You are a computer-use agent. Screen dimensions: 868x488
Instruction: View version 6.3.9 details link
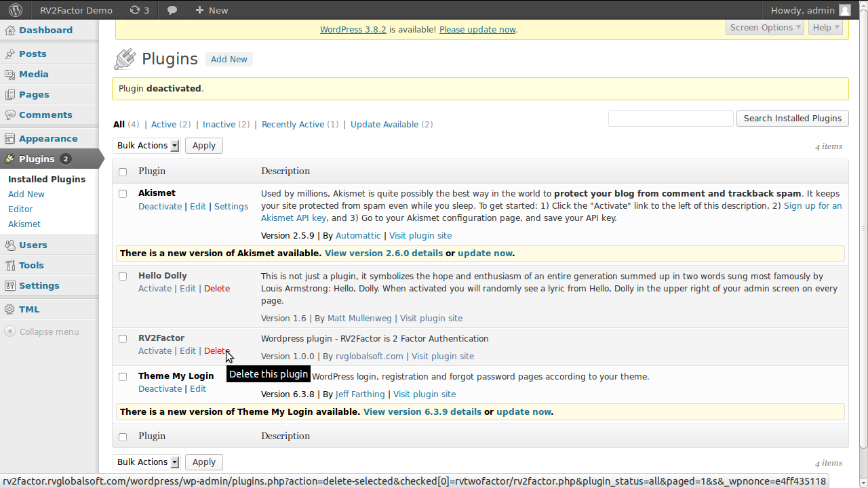point(422,411)
